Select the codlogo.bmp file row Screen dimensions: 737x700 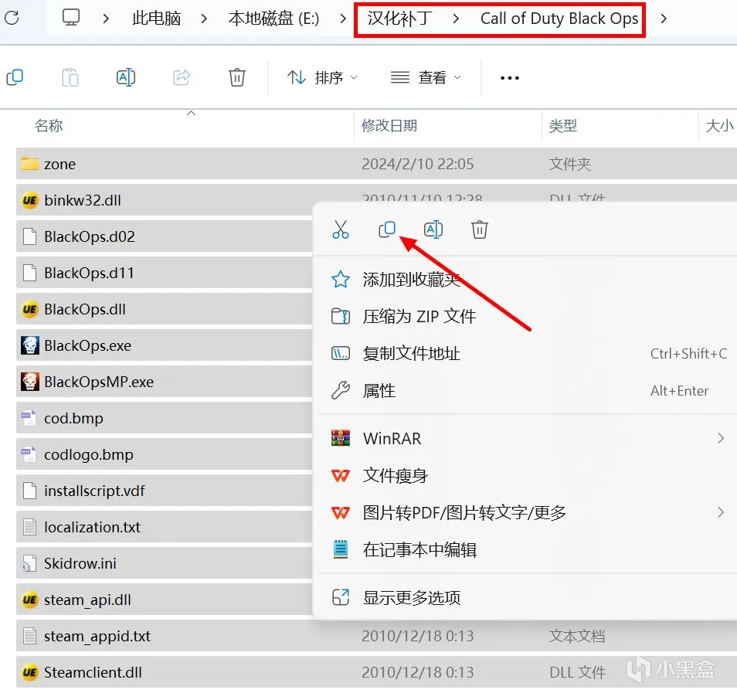click(x=165, y=454)
